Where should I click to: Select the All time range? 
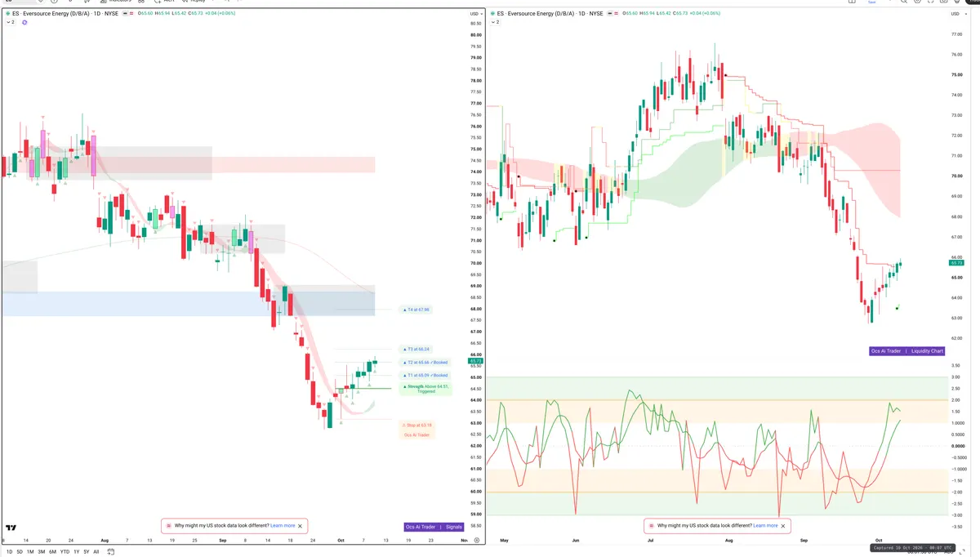coord(96,551)
